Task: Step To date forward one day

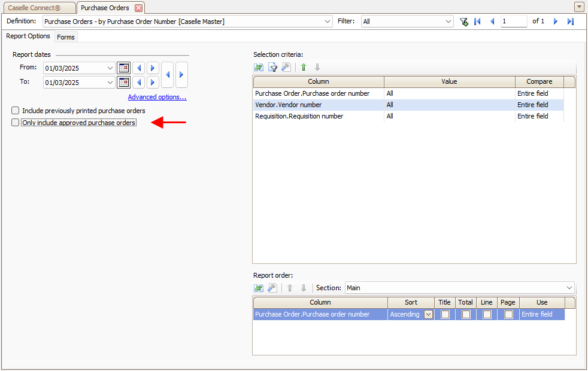Action: (153, 83)
